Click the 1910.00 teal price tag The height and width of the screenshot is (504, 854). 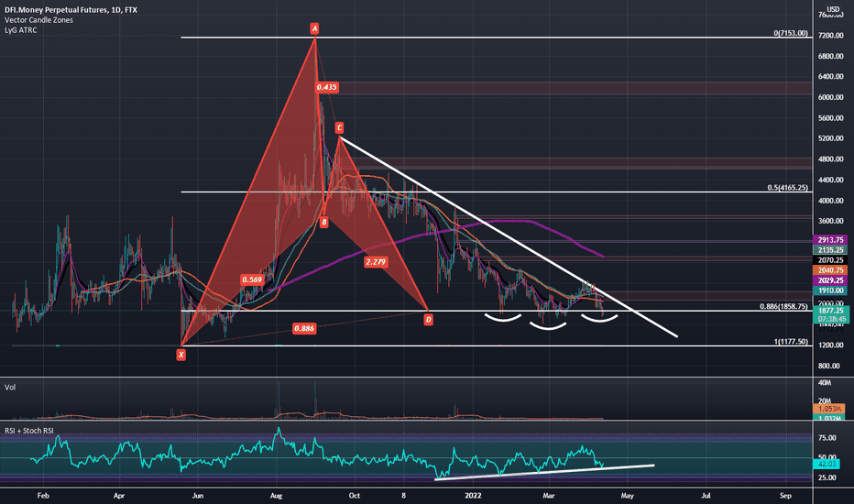pos(830,291)
